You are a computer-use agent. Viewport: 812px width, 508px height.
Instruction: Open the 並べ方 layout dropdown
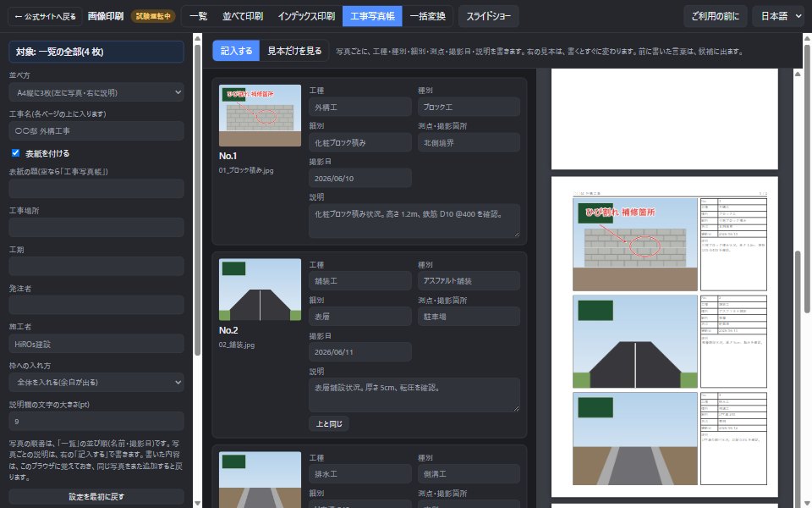(x=96, y=93)
